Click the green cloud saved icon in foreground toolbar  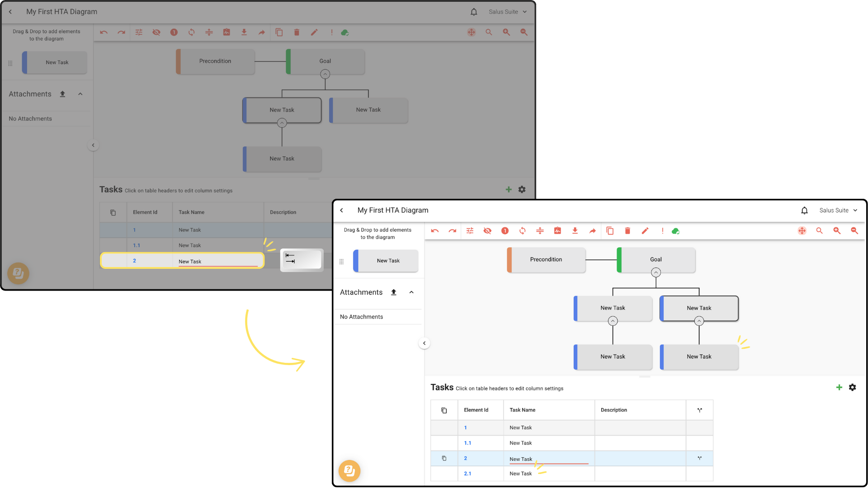coord(675,231)
